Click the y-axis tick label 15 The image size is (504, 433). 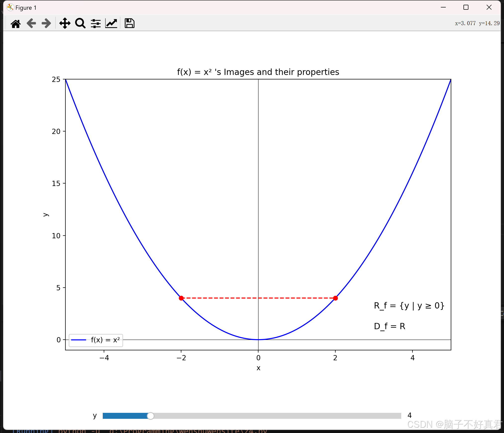[x=56, y=184]
